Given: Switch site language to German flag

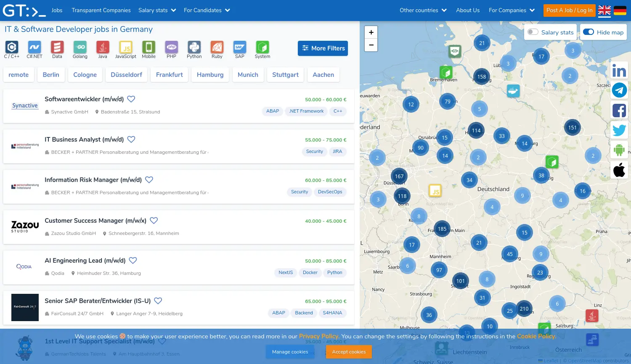Looking at the screenshot, I should click(620, 11).
